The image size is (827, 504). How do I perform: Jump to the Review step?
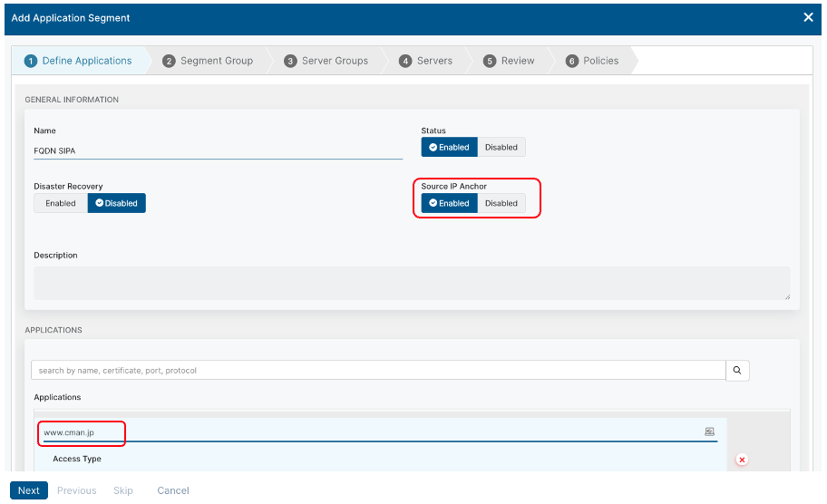tap(509, 61)
